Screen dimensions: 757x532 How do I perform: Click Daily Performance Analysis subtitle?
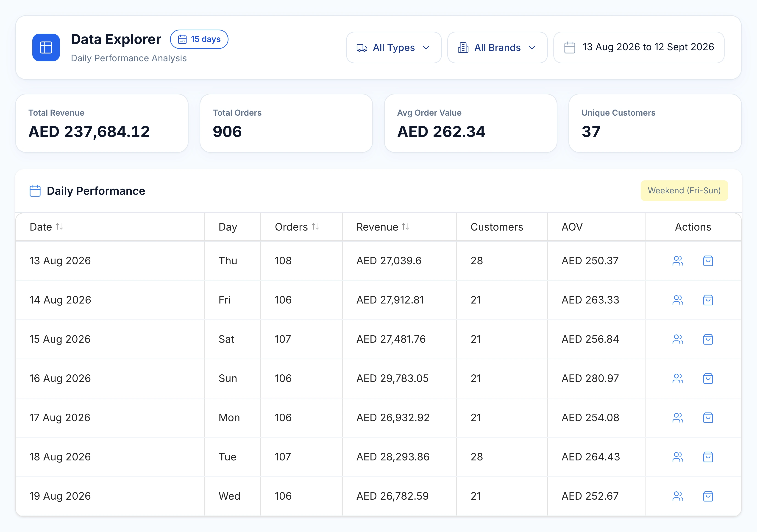[129, 58]
